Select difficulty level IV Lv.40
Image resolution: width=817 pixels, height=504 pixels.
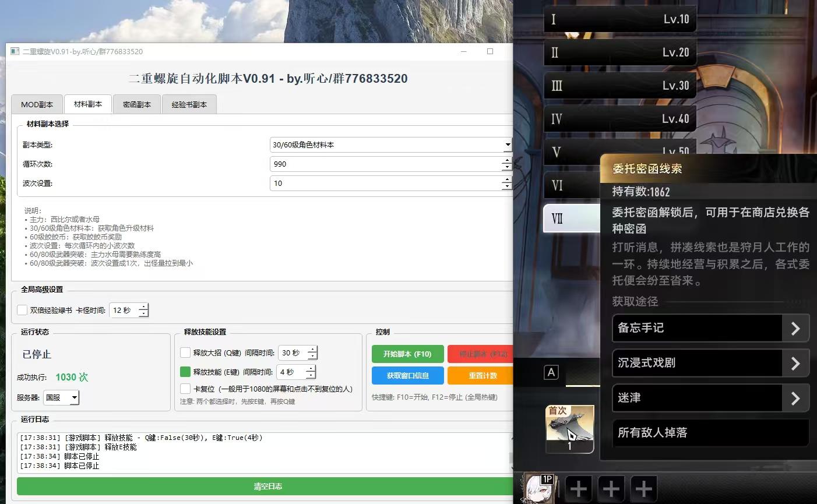(x=619, y=119)
